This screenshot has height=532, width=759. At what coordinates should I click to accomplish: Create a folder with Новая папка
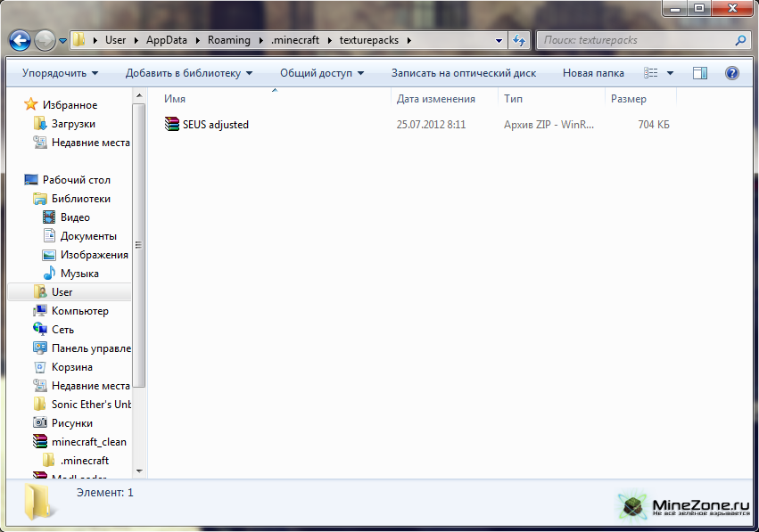coord(593,73)
